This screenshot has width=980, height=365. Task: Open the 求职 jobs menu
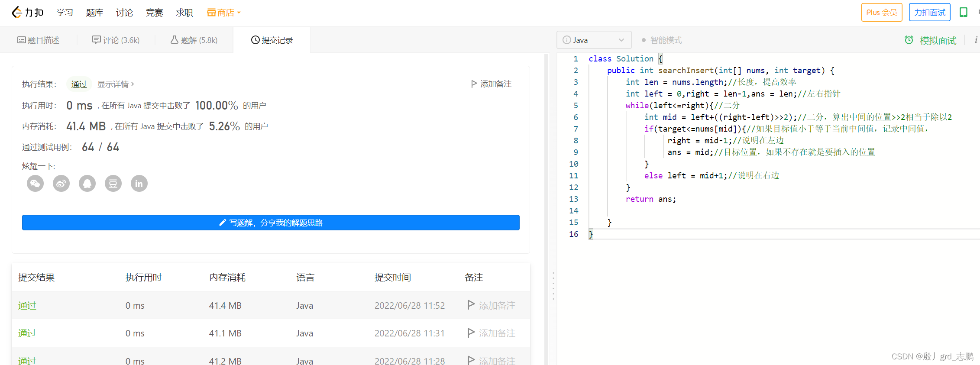click(x=184, y=13)
